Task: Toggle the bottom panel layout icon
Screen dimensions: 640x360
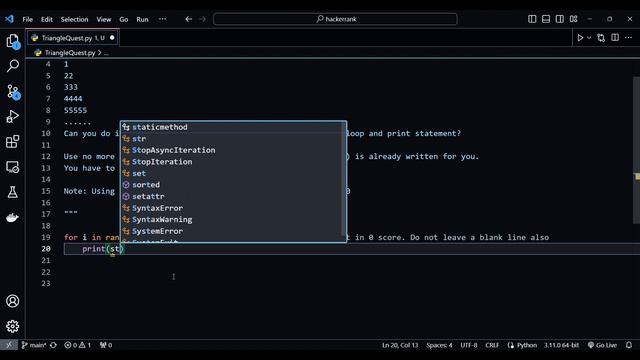Action: 546,19
